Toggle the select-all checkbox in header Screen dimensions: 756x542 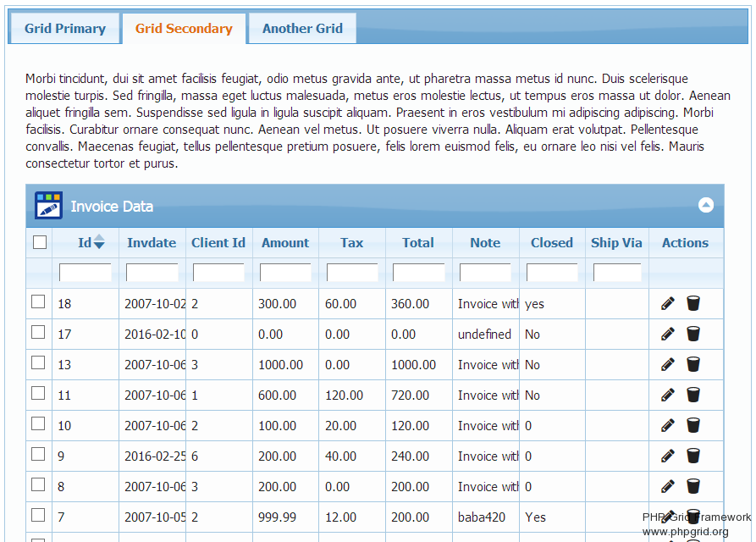[x=39, y=243]
